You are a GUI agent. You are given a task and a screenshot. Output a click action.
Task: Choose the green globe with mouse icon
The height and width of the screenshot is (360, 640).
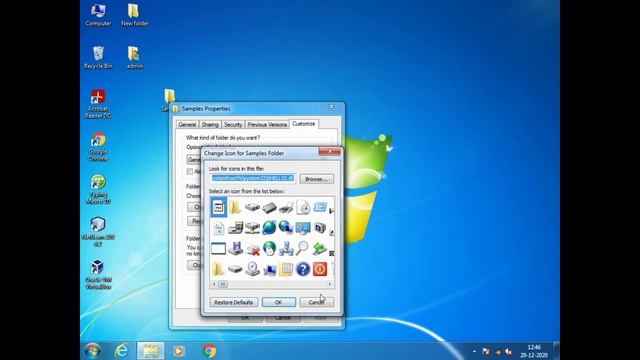coord(269,248)
